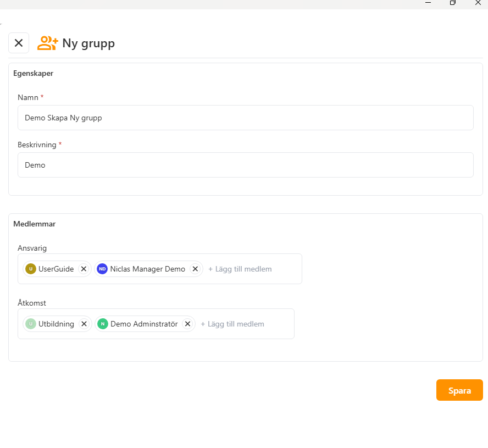This screenshot has width=488, height=448.
Task: Select the Utbildning chip label
Action: tap(57, 324)
